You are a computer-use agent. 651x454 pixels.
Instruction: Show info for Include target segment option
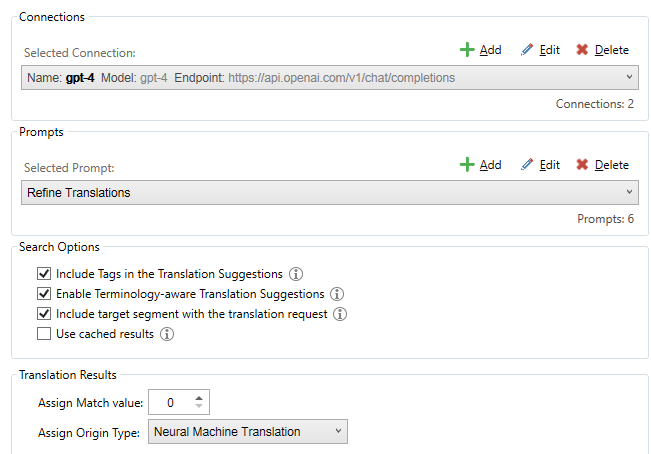pos(340,314)
